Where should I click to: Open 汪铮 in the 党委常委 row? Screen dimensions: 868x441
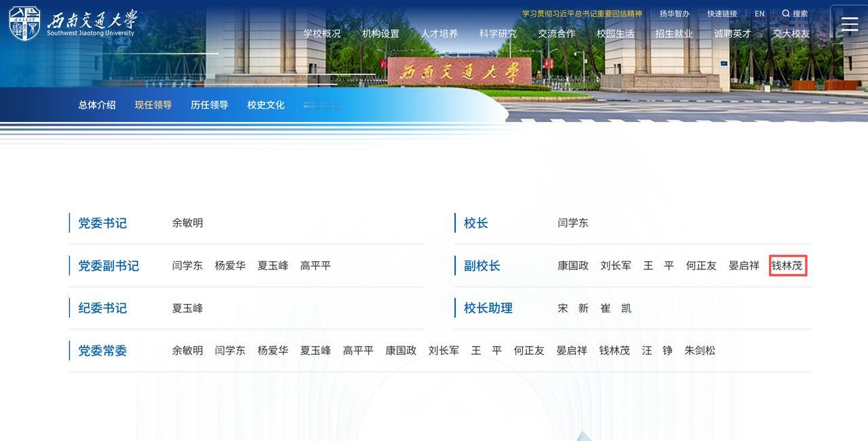657,351
